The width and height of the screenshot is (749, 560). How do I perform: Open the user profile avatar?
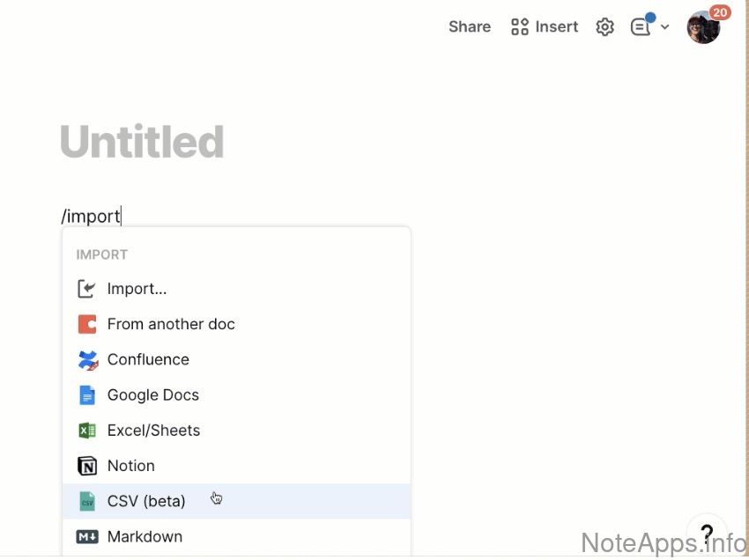703,27
